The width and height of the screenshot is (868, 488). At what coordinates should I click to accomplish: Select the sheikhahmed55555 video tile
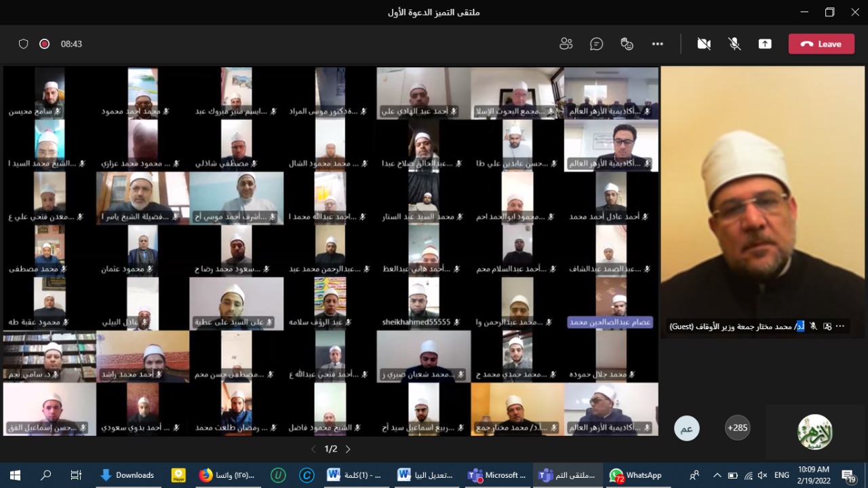pos(423,303)
